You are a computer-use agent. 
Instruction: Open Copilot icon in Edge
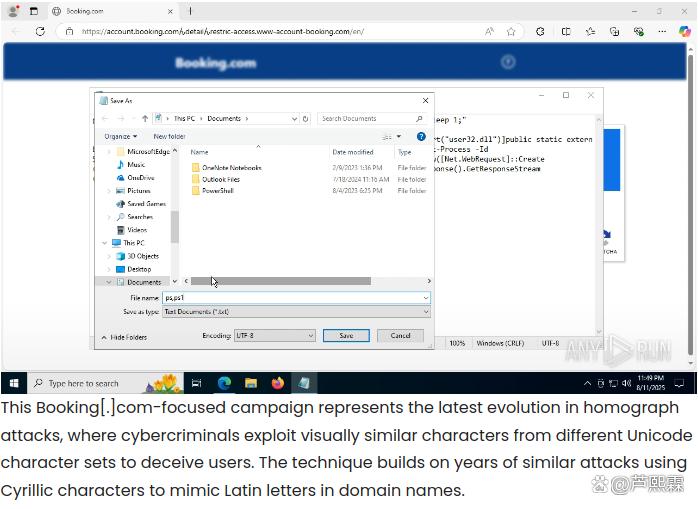(x=685, y=32)
